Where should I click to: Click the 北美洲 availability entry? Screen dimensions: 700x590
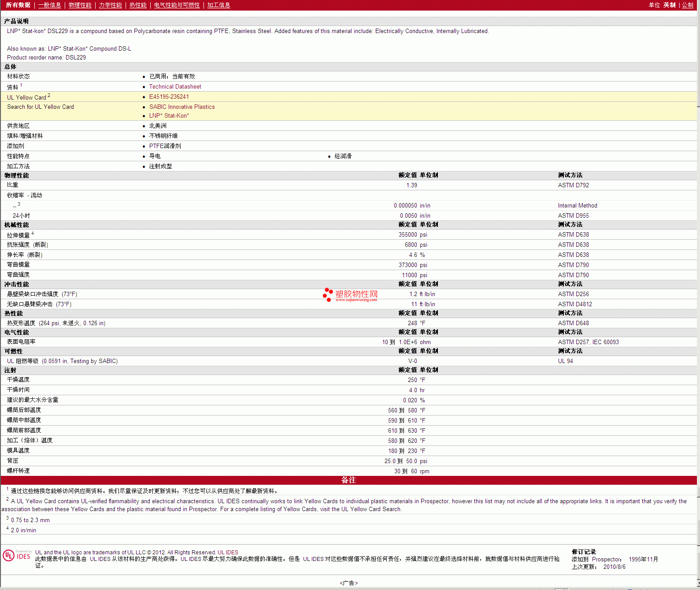point(158,126)
